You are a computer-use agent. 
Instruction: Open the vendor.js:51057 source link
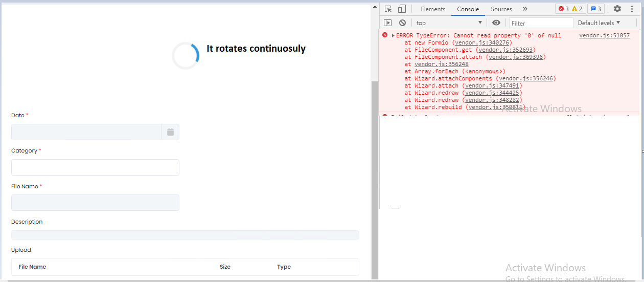(x=604, y=36)
